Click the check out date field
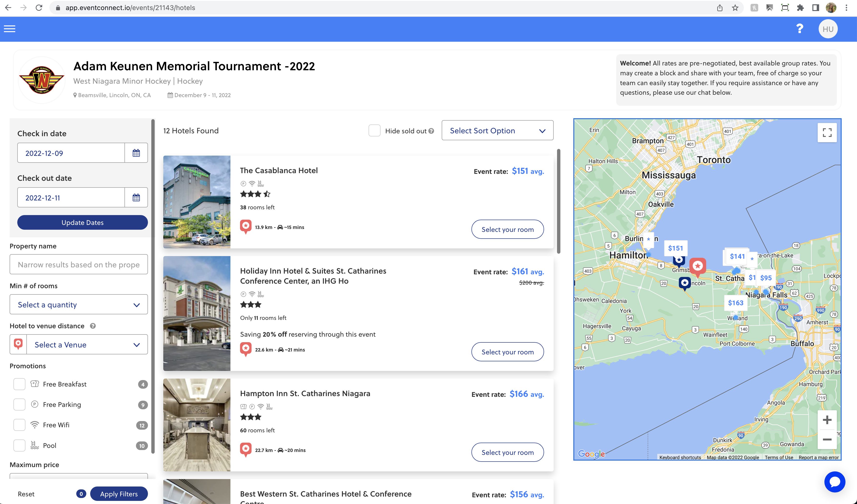This screenshot has height=504, width=857. pos(71,198)
